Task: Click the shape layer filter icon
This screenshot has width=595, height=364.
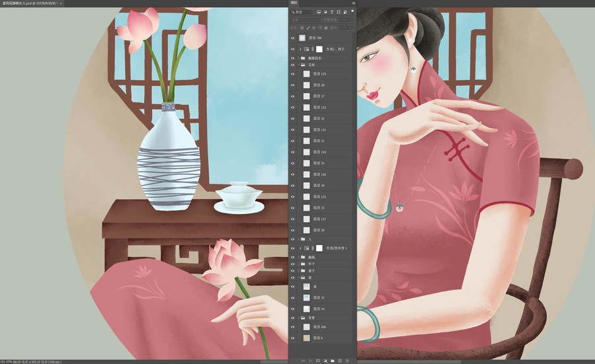Action: pyautogui.click(x=338, y=12)
